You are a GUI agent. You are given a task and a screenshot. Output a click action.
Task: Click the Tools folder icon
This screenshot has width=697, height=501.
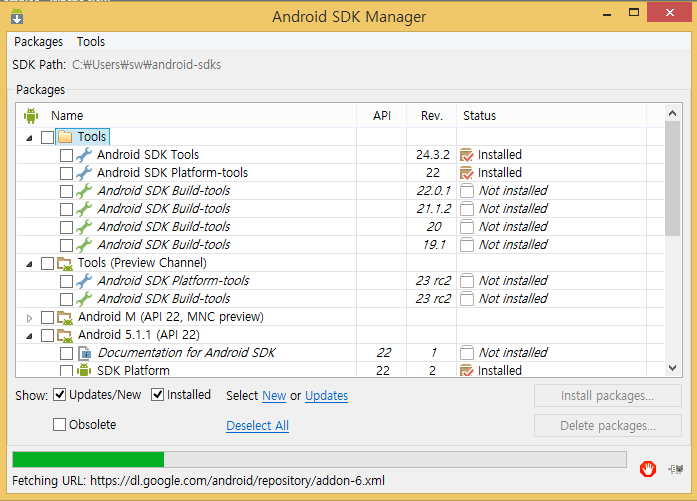(65, 136)
